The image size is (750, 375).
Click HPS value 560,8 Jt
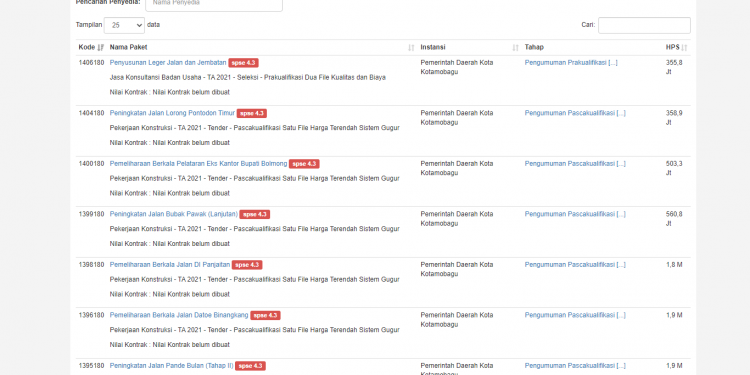(674, 219)
